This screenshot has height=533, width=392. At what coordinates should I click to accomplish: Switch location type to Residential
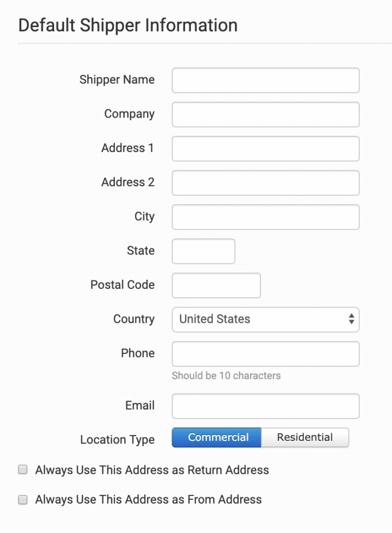pyautogui.click(x=305, y=438)
